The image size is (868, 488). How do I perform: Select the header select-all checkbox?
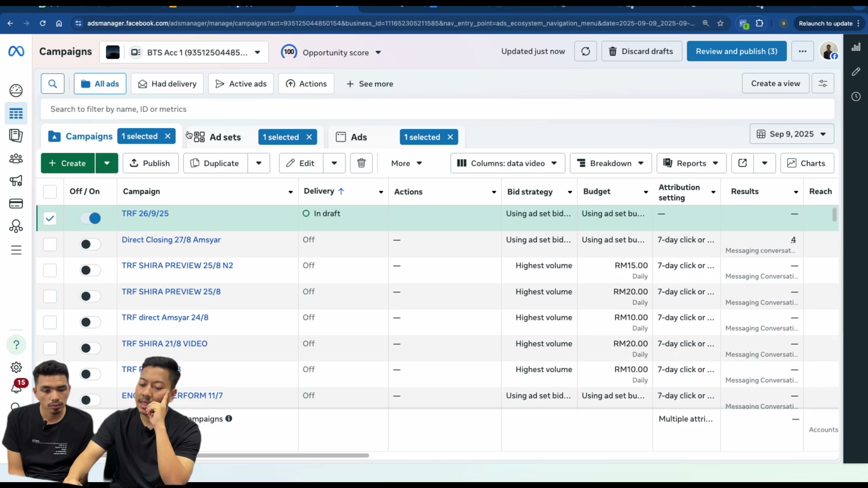(x=50, y=192)
